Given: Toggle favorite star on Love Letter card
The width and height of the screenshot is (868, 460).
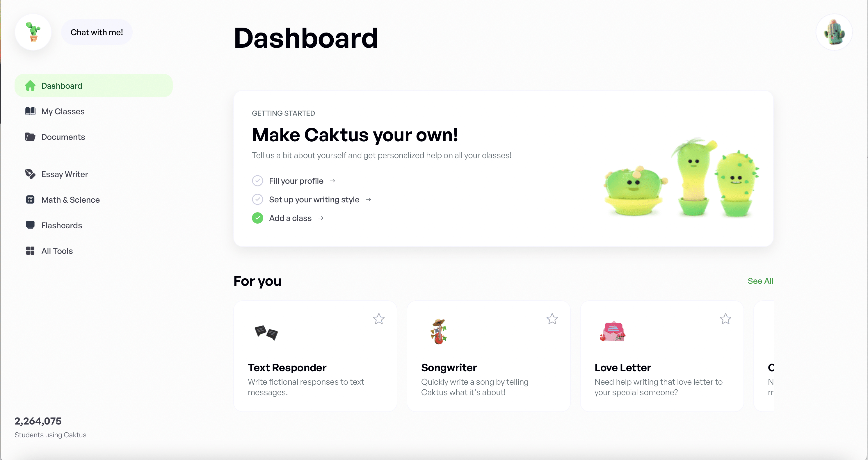Looking at the screenshot, I should (x=725, y=318).
